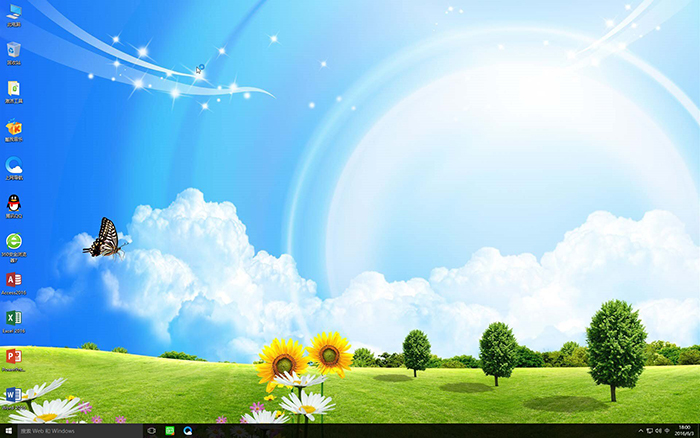The width and height of the screenshot is (700, 438).
Task: Open the blue browser pinned on taskbar
Action: pyautogui.click(x=188, y=431)
